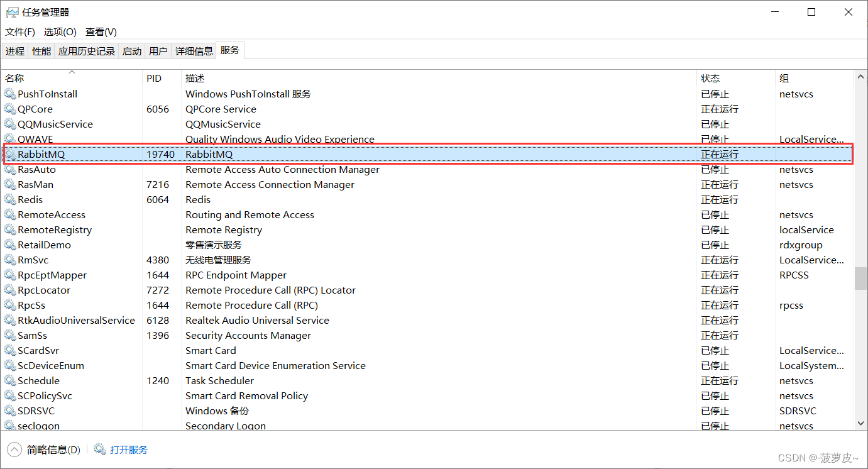
Task: Select the 'Windows 备份' description
Action: click(x=217, y=411)
